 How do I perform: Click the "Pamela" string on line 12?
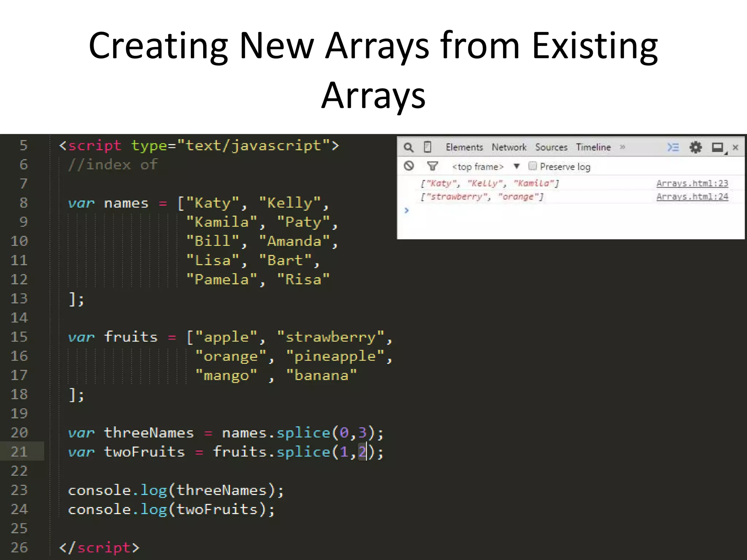222,280
